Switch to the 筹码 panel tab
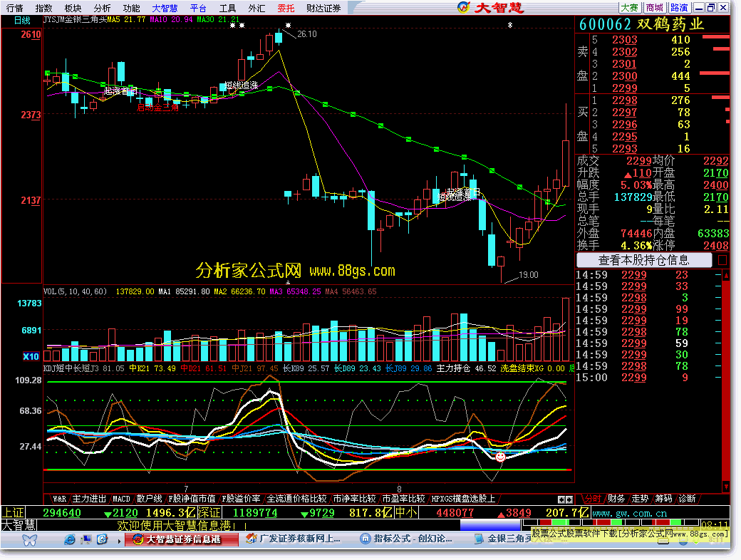741x560 pixels. pos(663,499)
